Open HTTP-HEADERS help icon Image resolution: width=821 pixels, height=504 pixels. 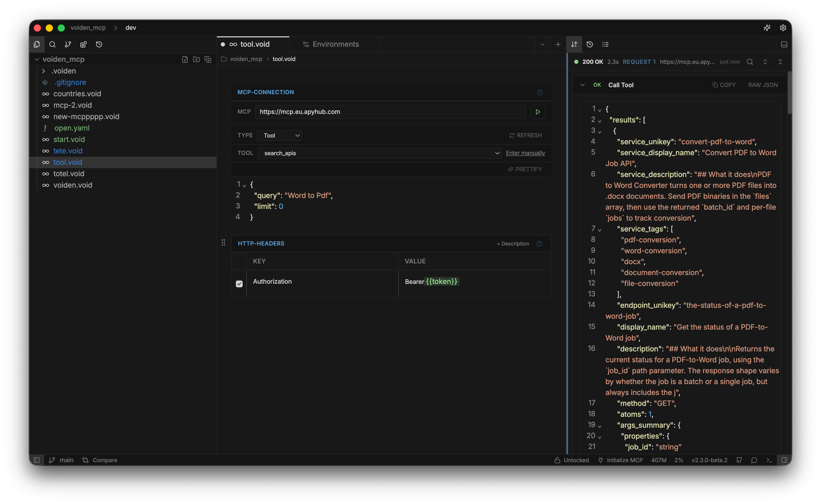click(x=539, y=244)
